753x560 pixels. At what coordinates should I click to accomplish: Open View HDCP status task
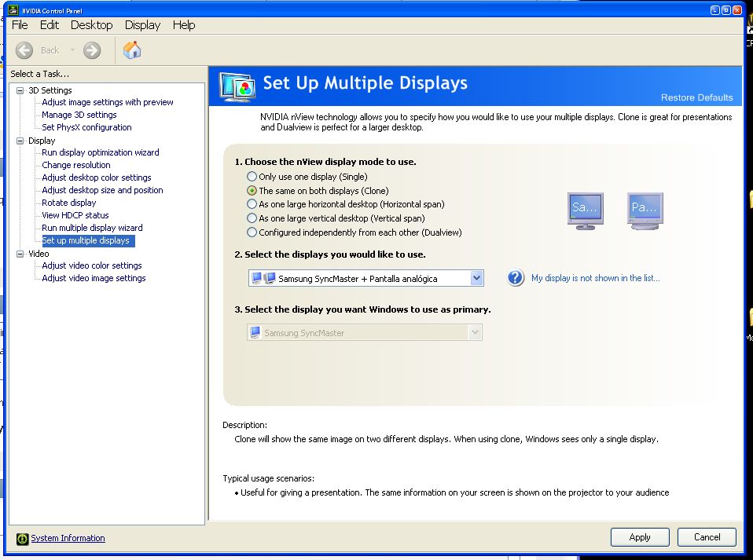click(75, 215)
